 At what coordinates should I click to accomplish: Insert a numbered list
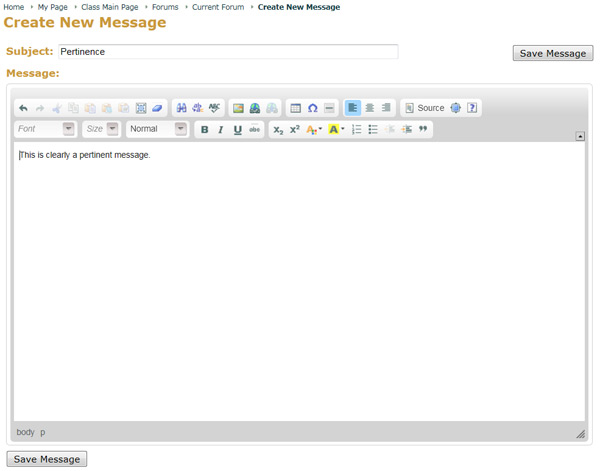click(x=356, y=130)
